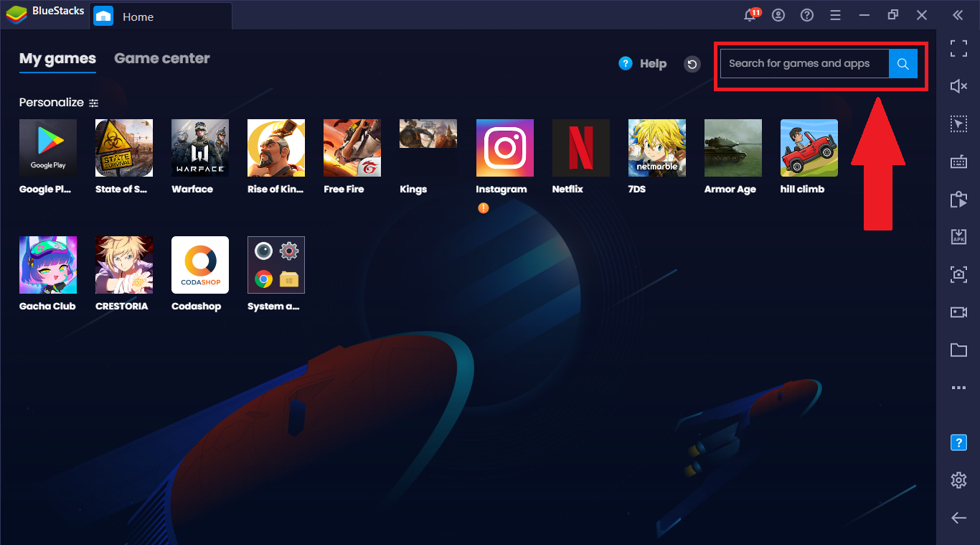Click the back arrow in the sidebar
Viewport: 980px width, 545px height.
click(x=958, y=518)
